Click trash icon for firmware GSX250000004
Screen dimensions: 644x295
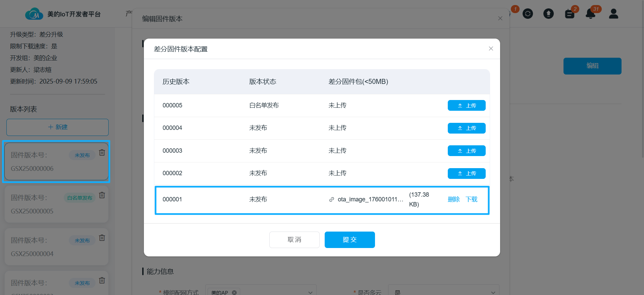click(x=102, y=238)
